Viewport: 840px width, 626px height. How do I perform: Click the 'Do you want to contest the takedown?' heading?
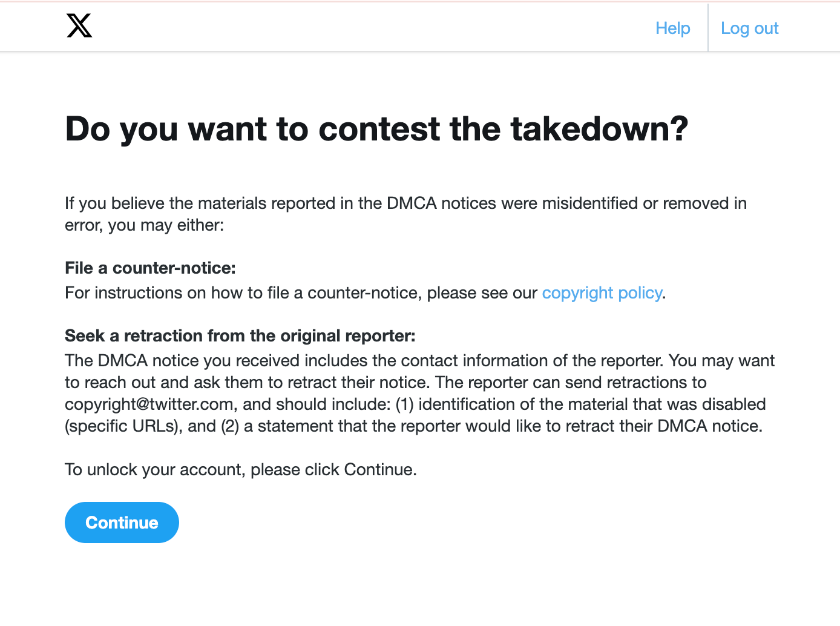click(376, 129)
